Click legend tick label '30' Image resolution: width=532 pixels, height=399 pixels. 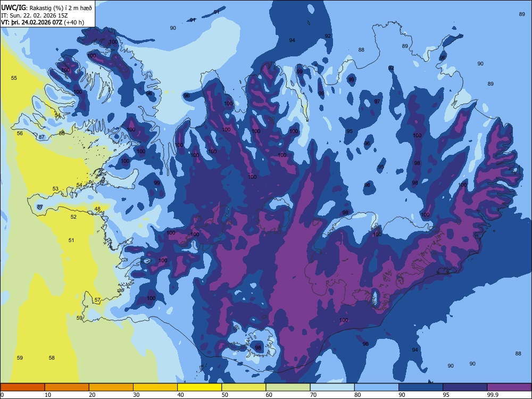(136, 395)
